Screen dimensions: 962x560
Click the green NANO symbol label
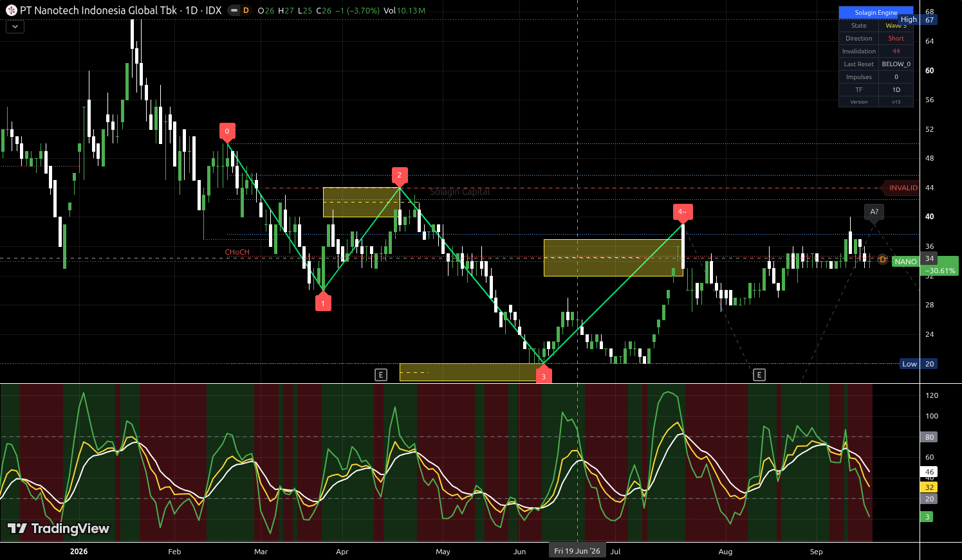pos(905,262)
